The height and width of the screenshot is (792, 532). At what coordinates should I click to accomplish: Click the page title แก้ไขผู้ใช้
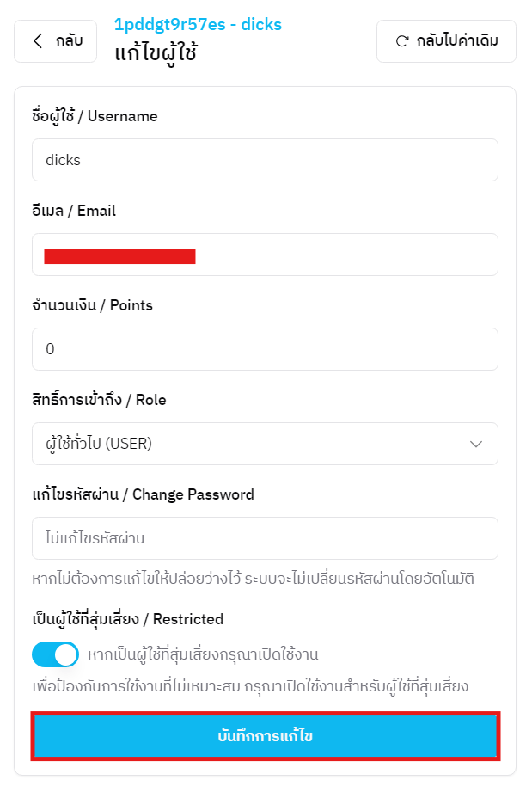click(x=163, y=52)
